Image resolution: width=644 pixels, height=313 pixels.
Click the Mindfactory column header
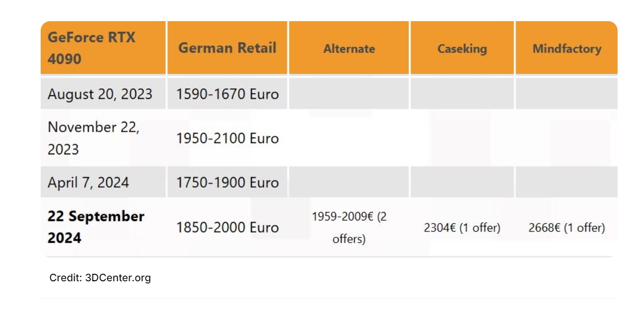[x=566, y=49]
